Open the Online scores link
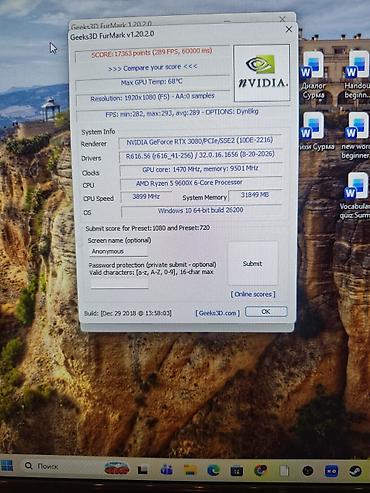 click(253, 294)
